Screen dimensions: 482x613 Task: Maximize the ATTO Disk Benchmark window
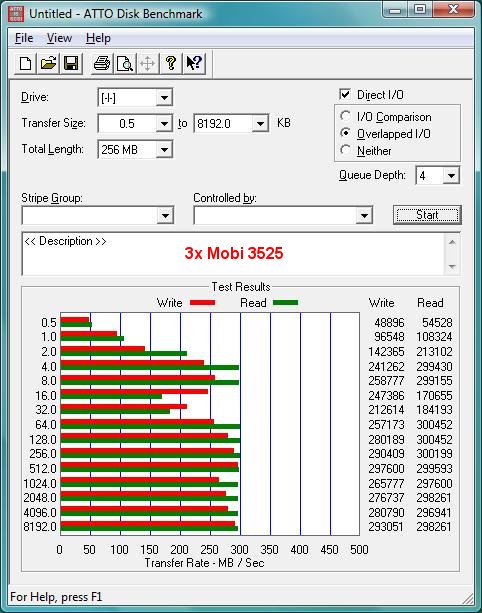[419, 10]
